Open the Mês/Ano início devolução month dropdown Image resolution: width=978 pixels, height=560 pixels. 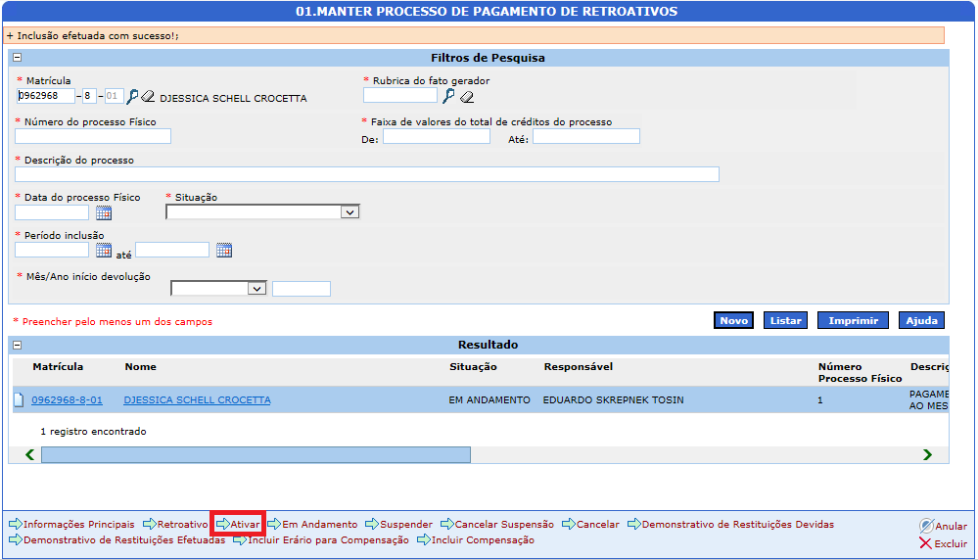218,289
